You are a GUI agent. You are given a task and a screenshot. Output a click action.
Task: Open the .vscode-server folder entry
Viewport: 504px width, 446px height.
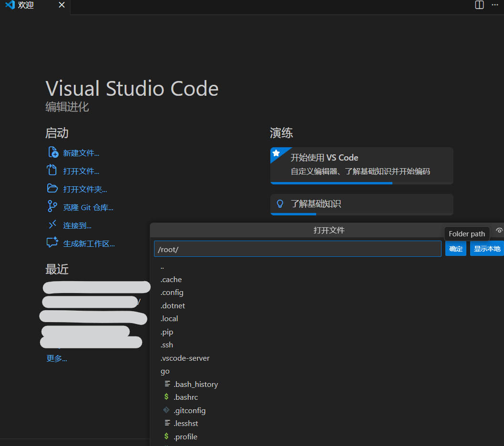tap(185, 358)
